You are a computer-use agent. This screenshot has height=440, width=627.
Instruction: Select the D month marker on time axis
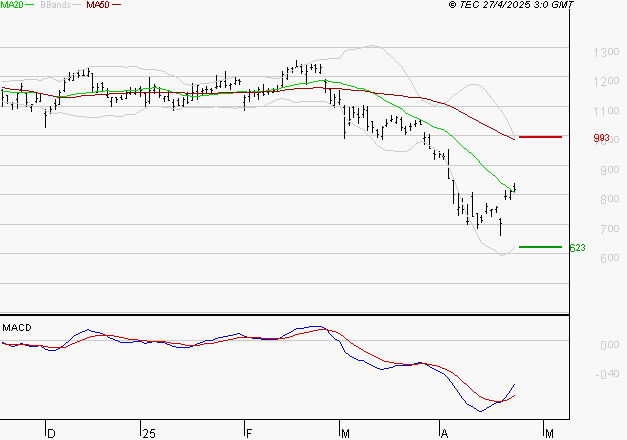click(x=51, y=433)
